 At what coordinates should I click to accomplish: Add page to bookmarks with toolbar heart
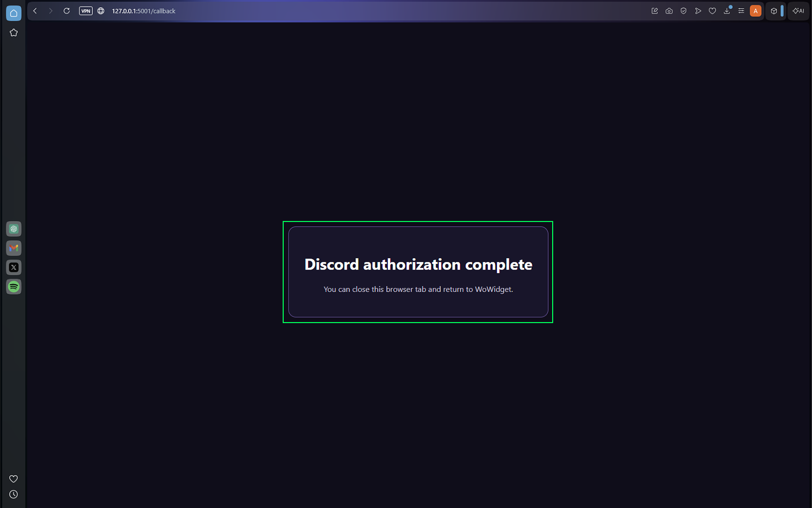pyautogui.click(x=712, y=11)
